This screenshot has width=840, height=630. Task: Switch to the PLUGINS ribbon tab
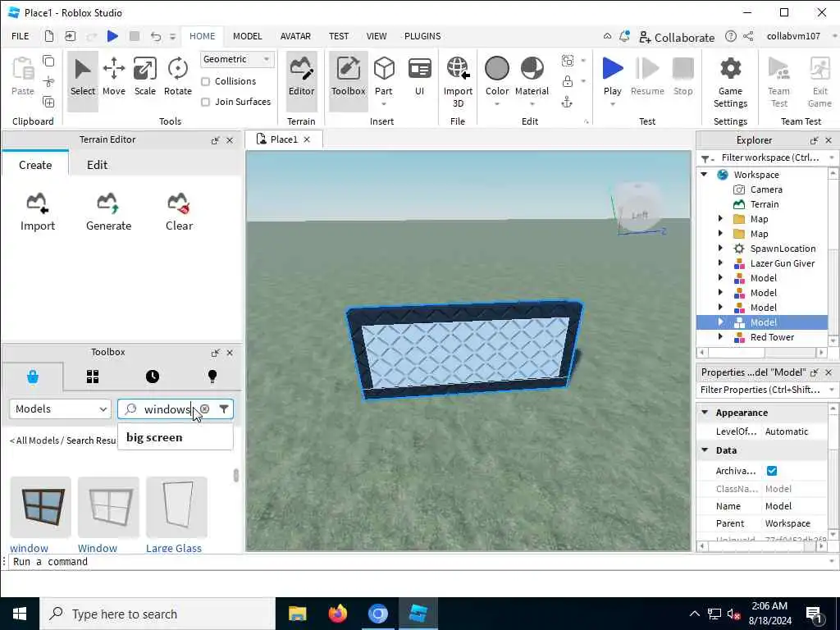[422, 36]
